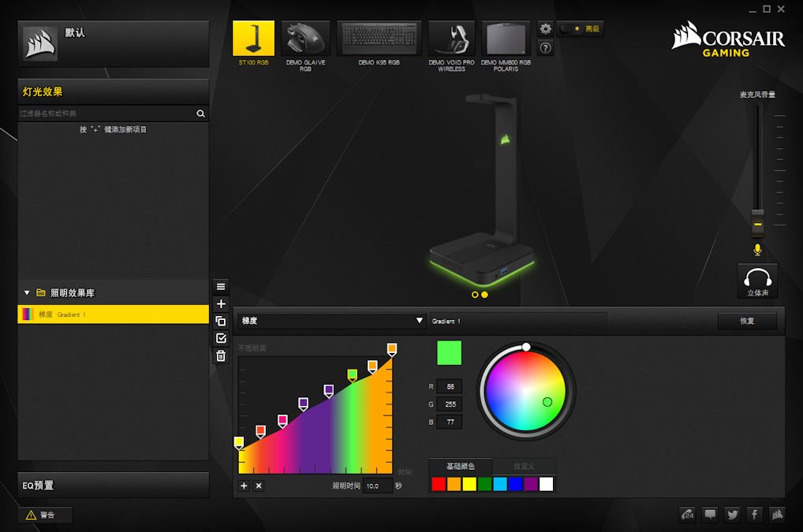This screenshot has height=532, width=803.
Task: Click the R value field showing 86
Action: click(x=450, y=387)
